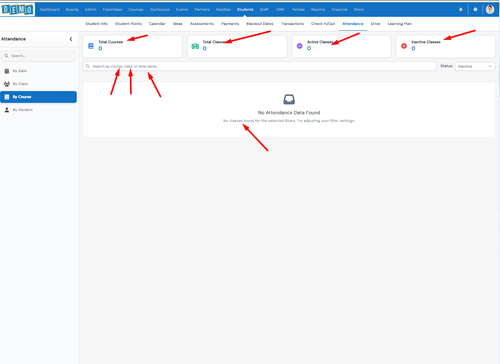Viewport: 500px width, 364px height.
Task: Click the Total Classes label
Action: [x=215, y=42]
